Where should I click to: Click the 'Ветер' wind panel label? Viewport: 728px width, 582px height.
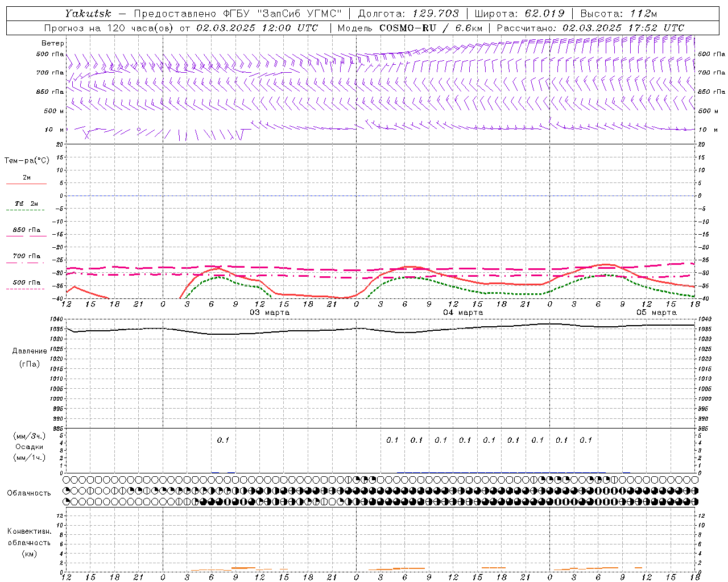click(53, 43)
